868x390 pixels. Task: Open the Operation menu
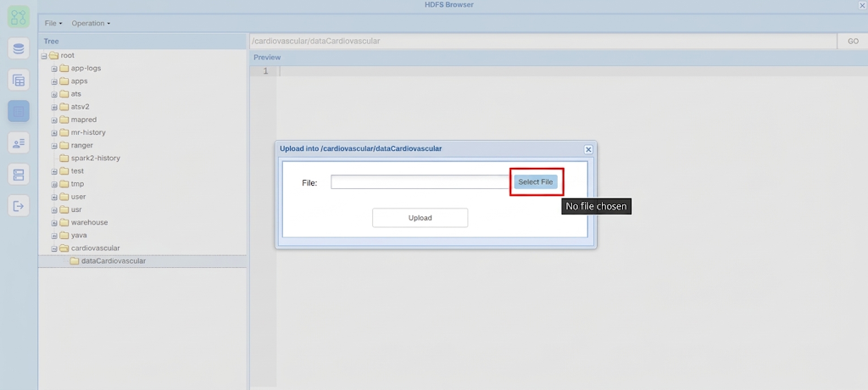[91, 23]
